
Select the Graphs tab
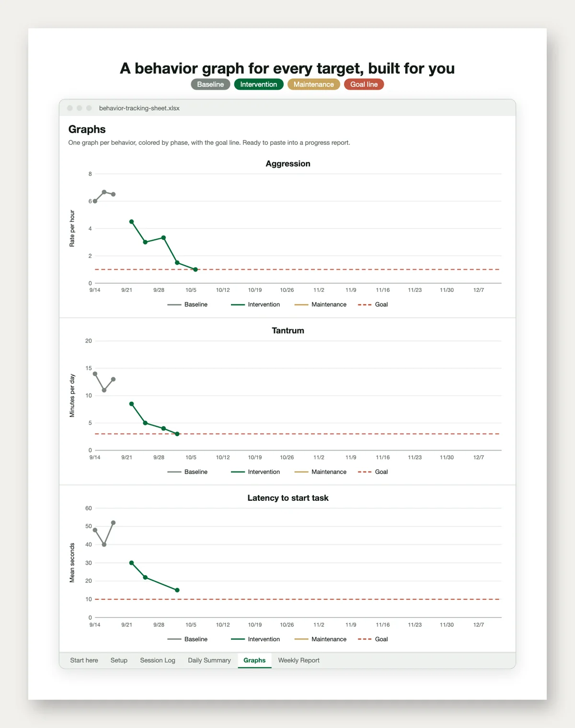point(254,660)
